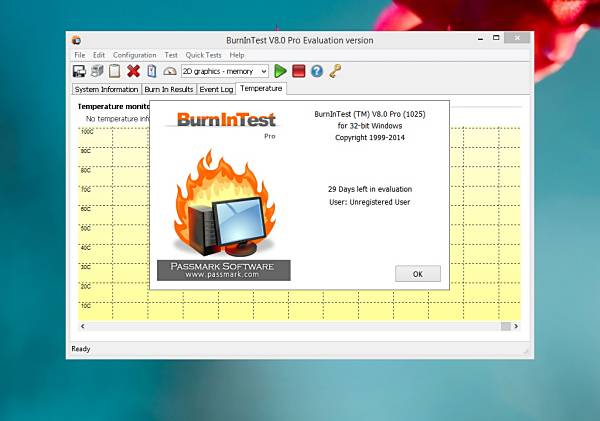Viewport: 600px width, 421px height.
Task: Select the Temperature tab
Action: (x=261, y=88)
